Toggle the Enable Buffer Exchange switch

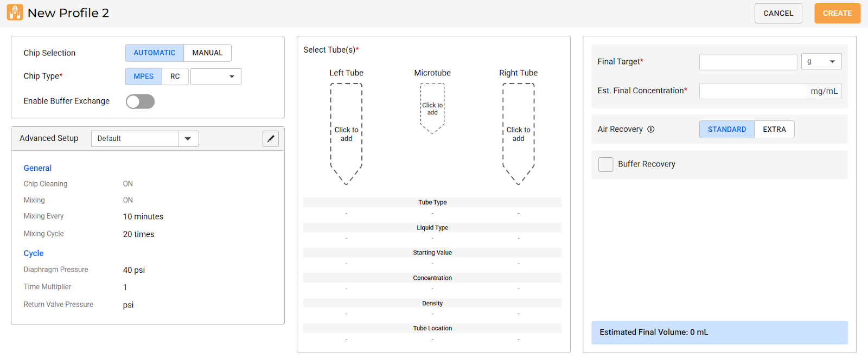point(140,101)
